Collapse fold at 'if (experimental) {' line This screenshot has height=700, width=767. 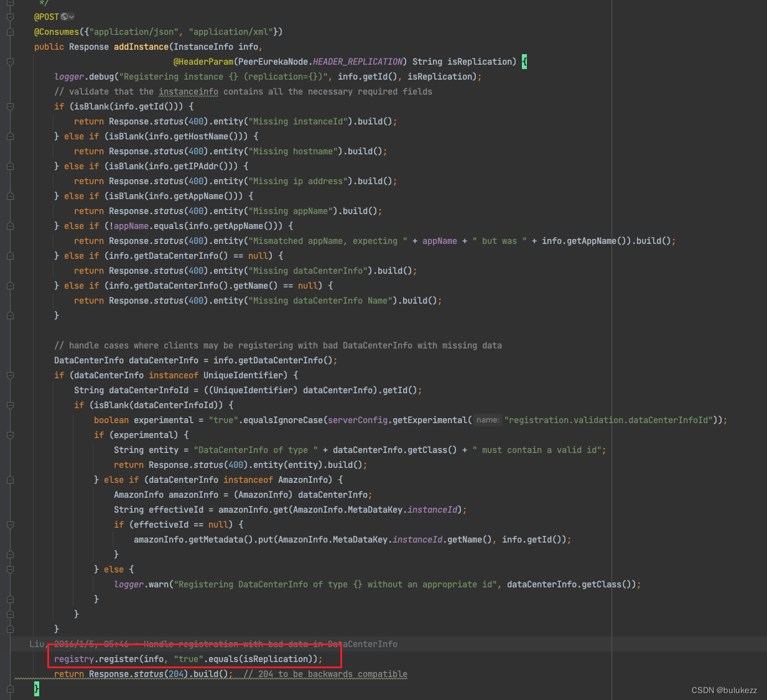point(10,435)
